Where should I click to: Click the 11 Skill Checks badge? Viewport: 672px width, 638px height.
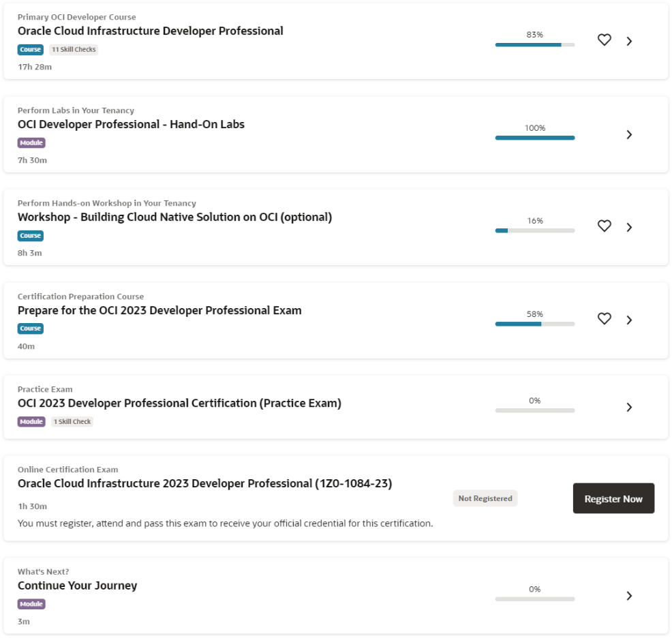click(73, 49)
